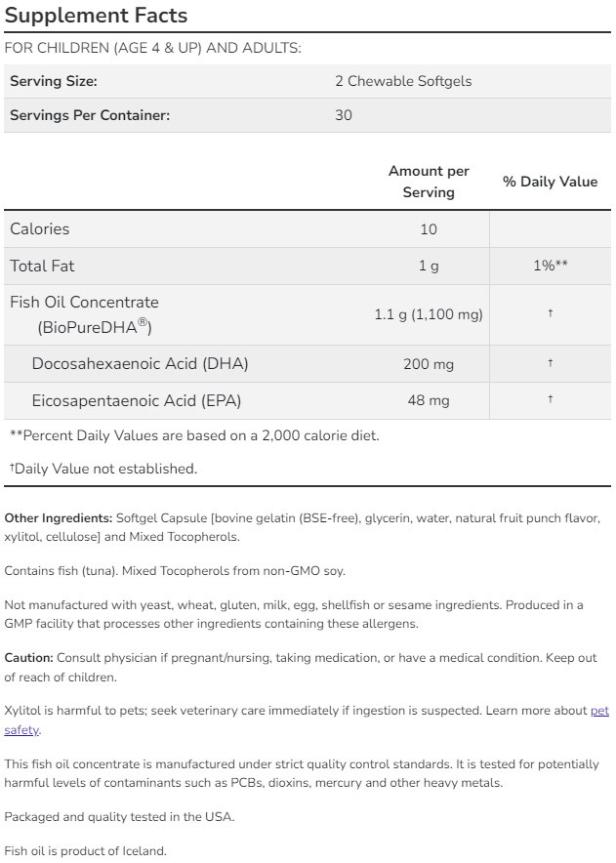The height and width of the screenshot is (863, 616).
Task: Select the 2 Chewable Softgels value
Action: (402, 81)
